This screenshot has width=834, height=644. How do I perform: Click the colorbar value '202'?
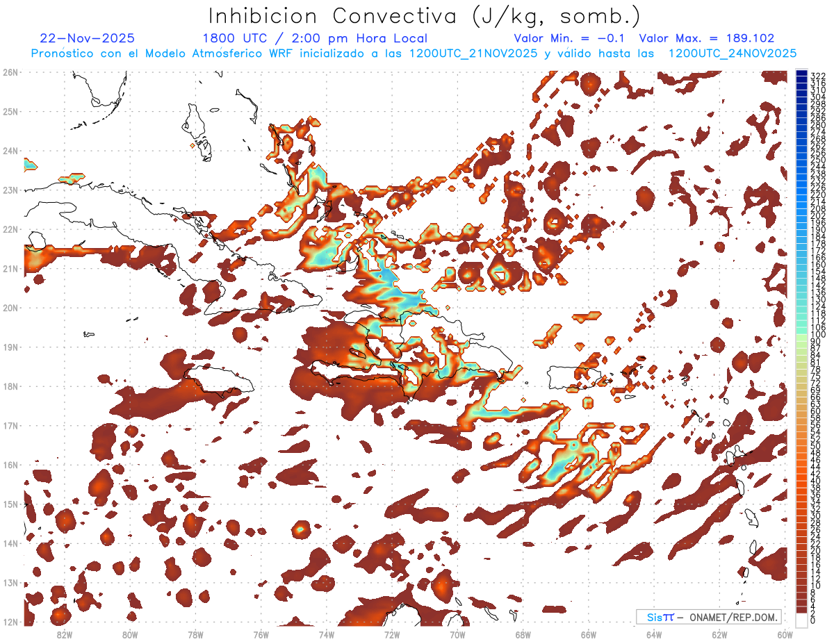pos(817,215)
